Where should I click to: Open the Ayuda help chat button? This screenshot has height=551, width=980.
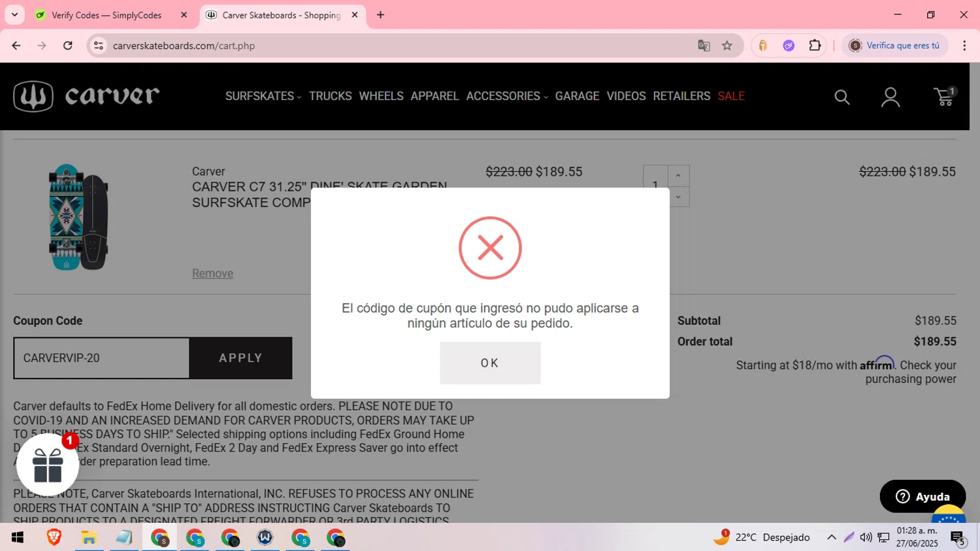click(x=923, y=497)
